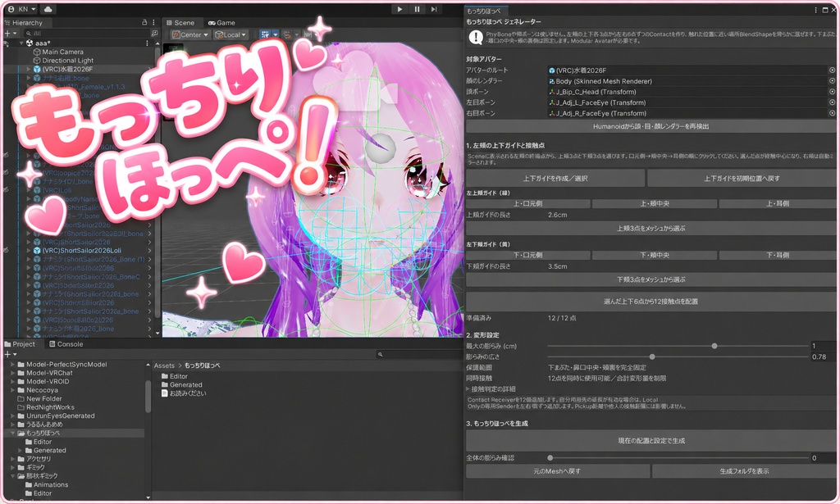Viewport: 840px width, 504px height.
Task: Select 上・耳側 guide point
Action: click(x=778, y=203)
